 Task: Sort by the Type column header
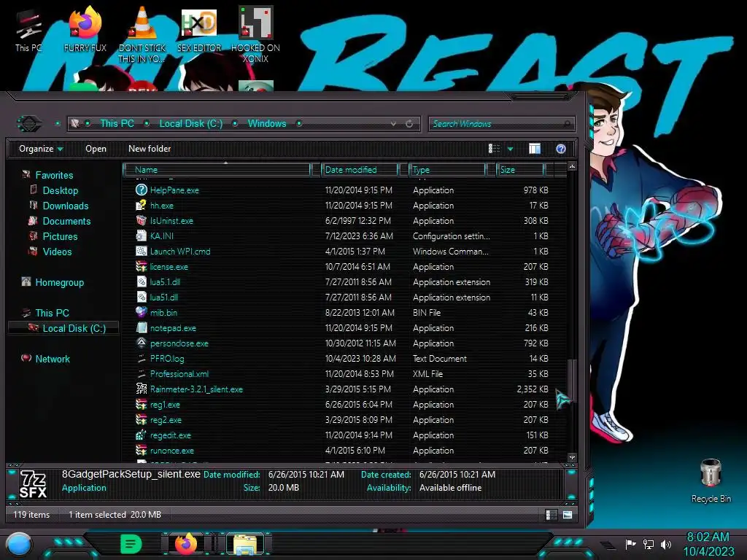(447, 169)
